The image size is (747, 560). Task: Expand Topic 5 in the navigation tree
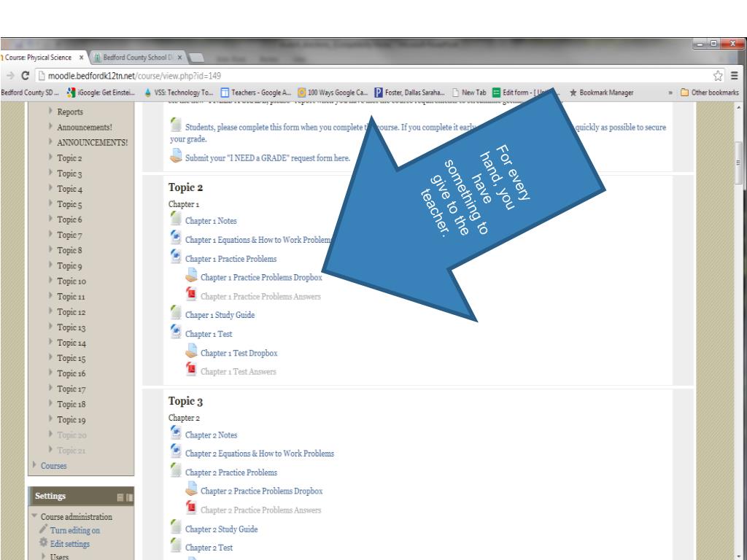pos(50,203)
